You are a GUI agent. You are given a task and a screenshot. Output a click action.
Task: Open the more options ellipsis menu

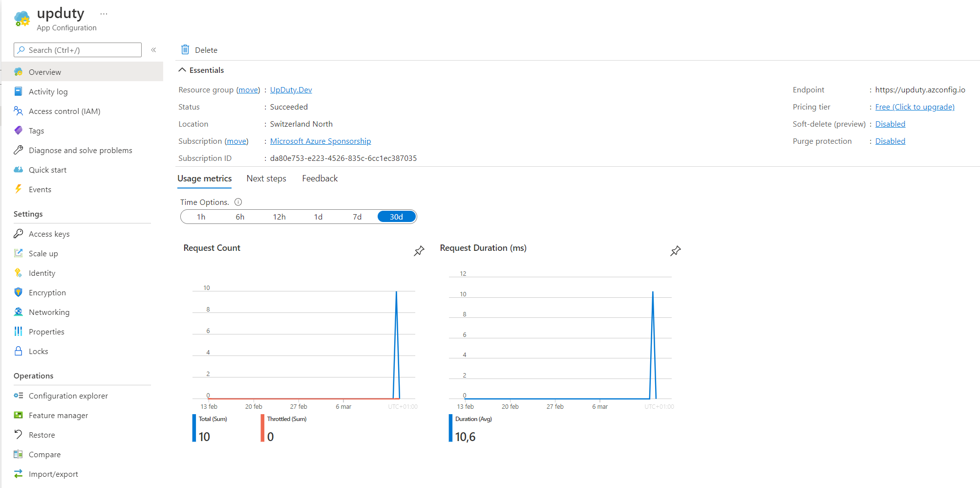point(104,14)
